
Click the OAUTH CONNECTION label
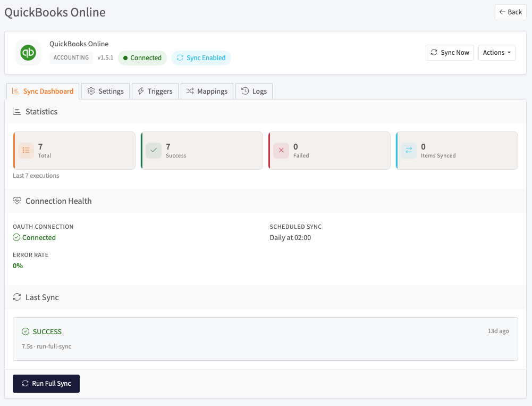pyautogui.click(x=43, y=227)
